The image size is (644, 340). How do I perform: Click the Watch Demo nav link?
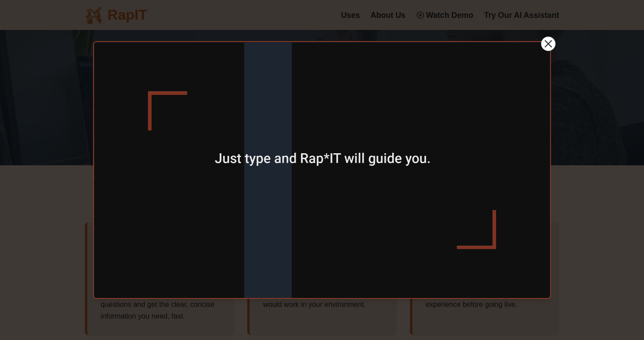pyautogui.click(x=445, y=15)
